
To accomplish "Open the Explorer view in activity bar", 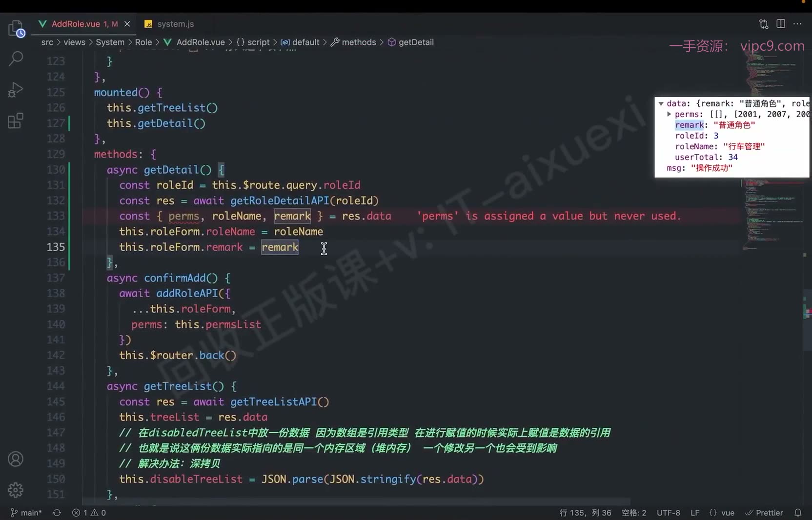I will [x=16, y=29].
